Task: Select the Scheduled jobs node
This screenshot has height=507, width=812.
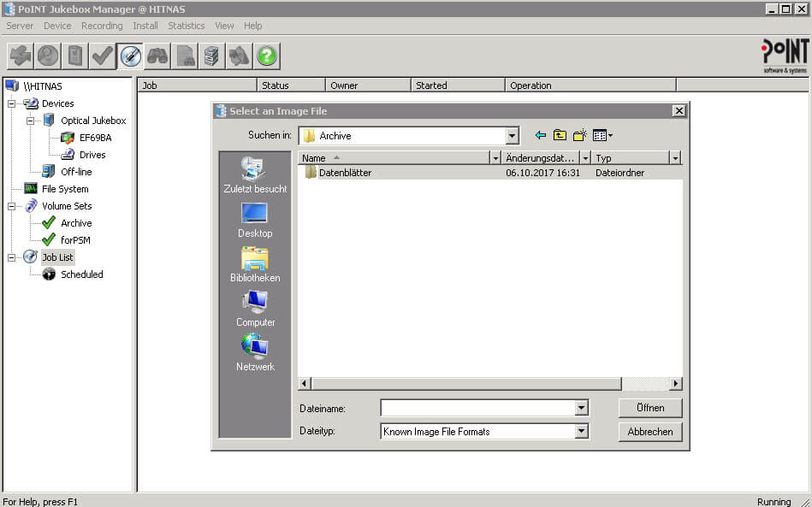Action: (x=82, y=274)
